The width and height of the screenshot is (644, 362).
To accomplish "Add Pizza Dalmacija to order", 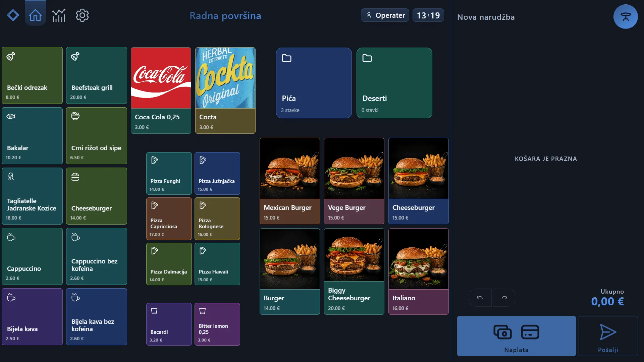I will point(169,264).
